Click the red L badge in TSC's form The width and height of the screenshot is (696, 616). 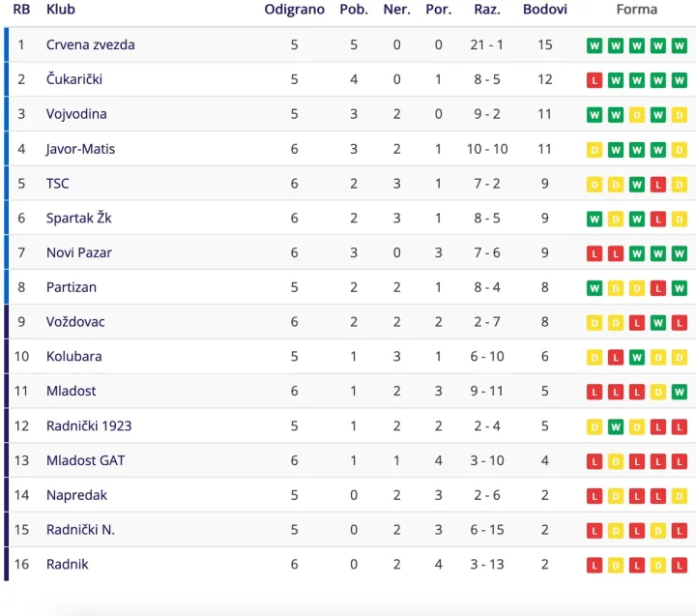tap(658, 184)
